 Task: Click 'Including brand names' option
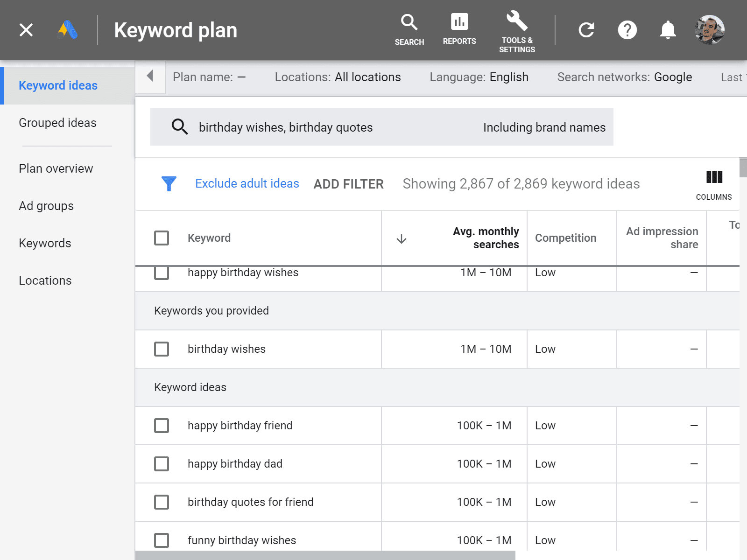tap(544, 127)
